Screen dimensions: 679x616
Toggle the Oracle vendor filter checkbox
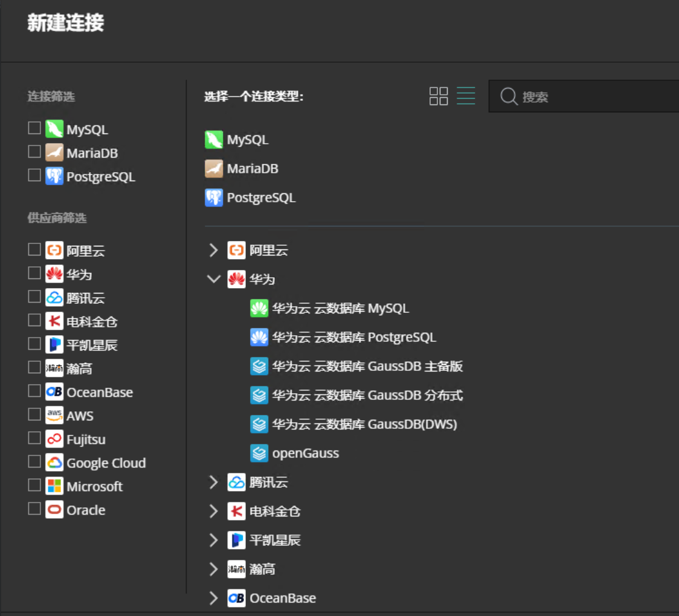coord(34,509)
